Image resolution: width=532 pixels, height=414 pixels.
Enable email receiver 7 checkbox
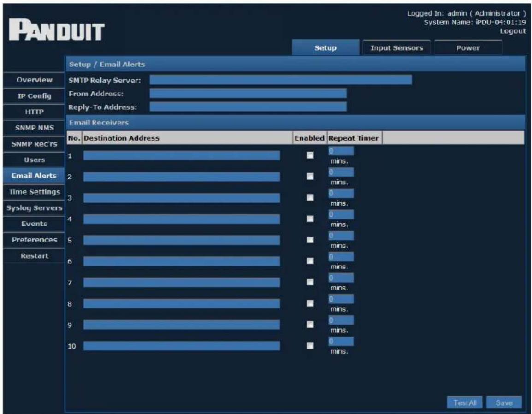tap(310, 282)
